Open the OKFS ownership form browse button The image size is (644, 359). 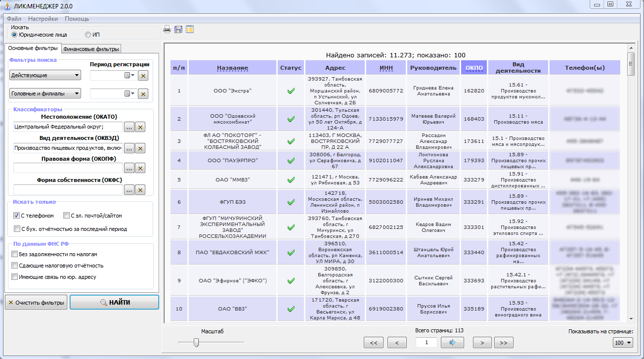click(129, 189)
